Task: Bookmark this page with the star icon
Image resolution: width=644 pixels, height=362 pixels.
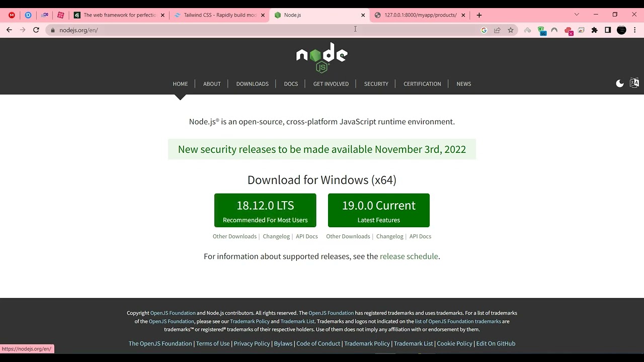Action: pos(511,30)
